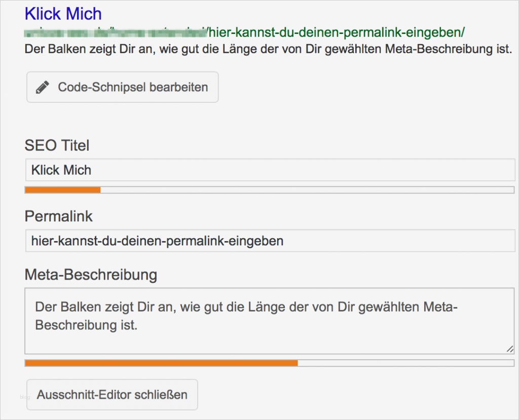519x420 pixels.
Task: Click the "Beschreibung ist." line in the meta textarea
Action: [86, 325]
